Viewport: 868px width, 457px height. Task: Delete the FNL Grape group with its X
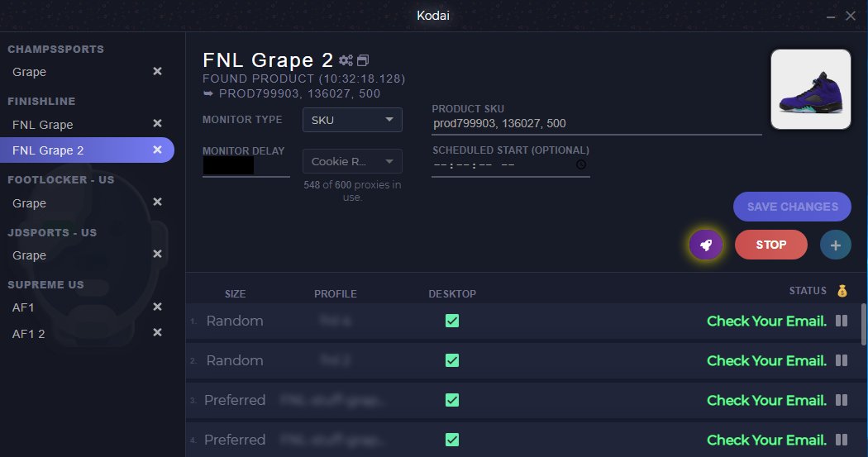tap(157, 123)
